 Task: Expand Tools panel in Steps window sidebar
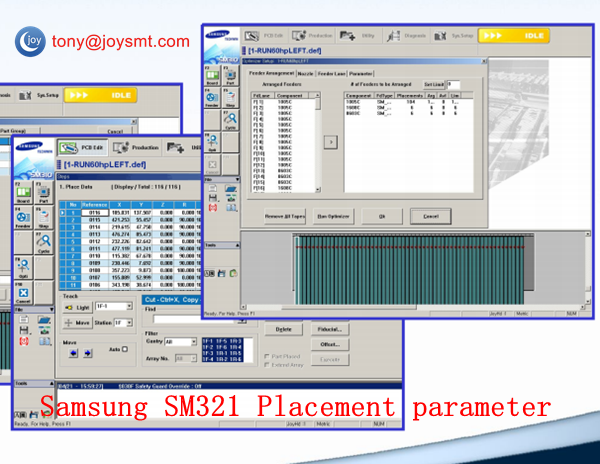[x=51, y=383]
